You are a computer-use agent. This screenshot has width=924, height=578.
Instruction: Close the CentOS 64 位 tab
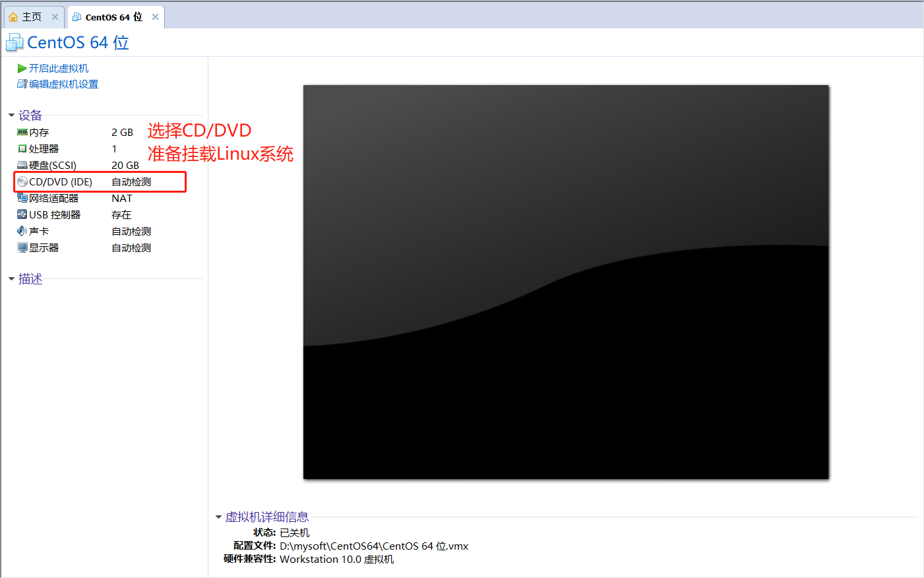(x=155, y=17)
